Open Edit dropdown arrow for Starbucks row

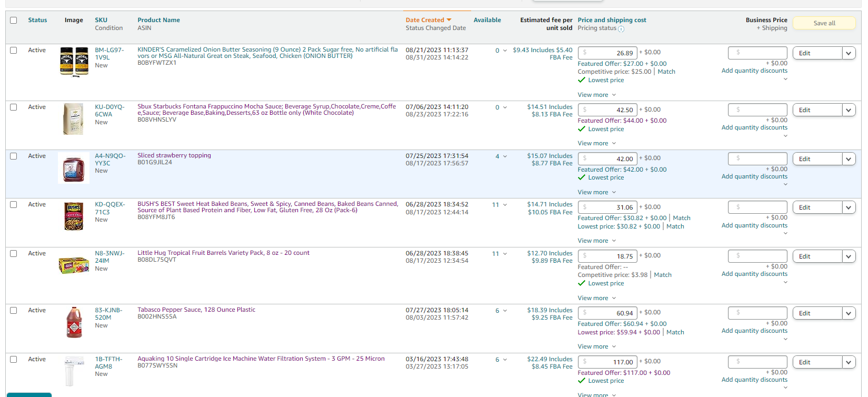[x=849, y=110]
